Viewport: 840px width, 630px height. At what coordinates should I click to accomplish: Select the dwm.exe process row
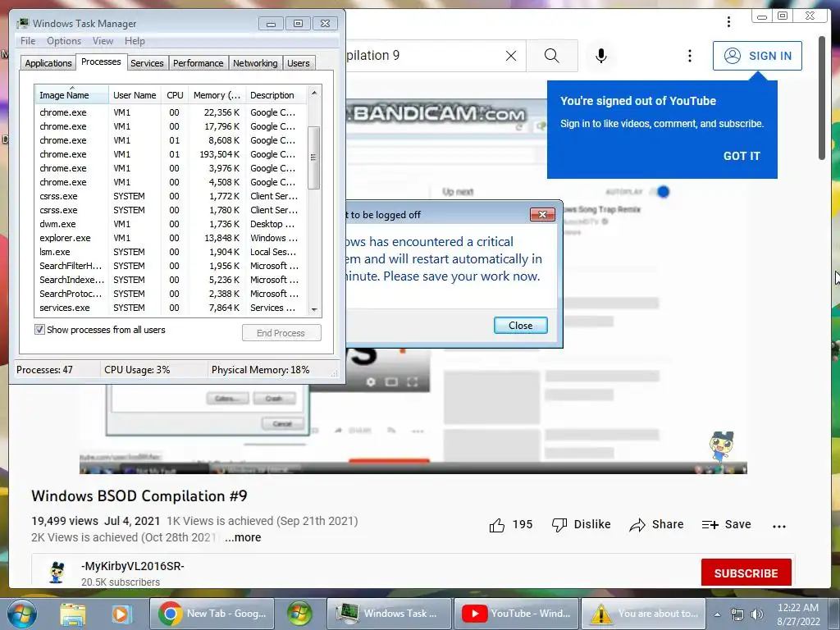[x=171, y=224]
